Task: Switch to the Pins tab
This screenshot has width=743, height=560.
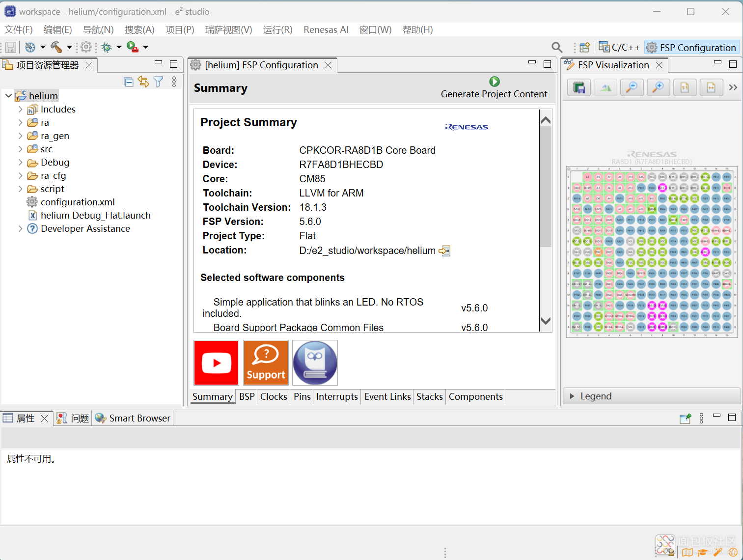Action: click(x=303, y=396)
